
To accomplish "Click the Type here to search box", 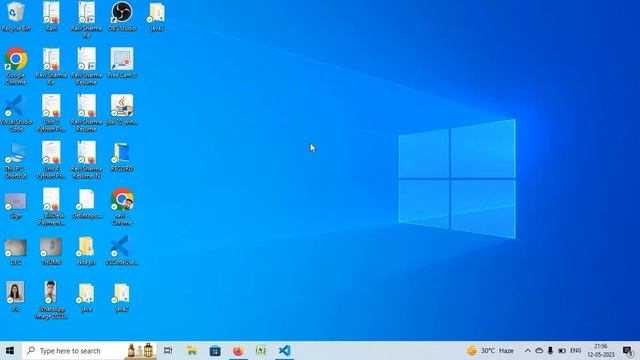I will pos(73,351).
